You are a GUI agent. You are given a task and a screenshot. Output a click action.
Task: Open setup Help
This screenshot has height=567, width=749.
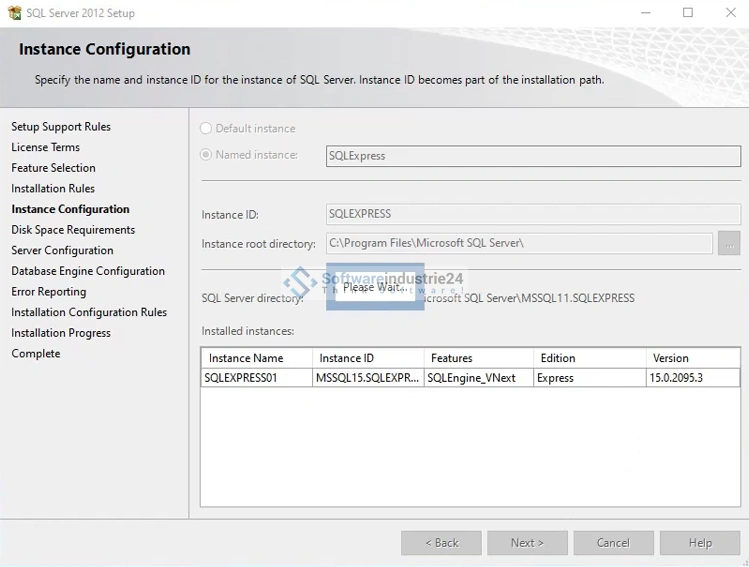pyautogui.click(x=700, y=543)
